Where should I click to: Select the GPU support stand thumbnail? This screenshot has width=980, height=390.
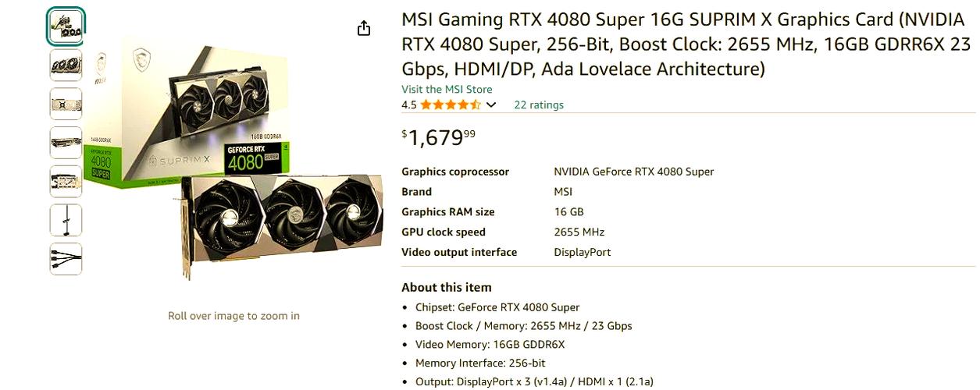click(66, 220)
